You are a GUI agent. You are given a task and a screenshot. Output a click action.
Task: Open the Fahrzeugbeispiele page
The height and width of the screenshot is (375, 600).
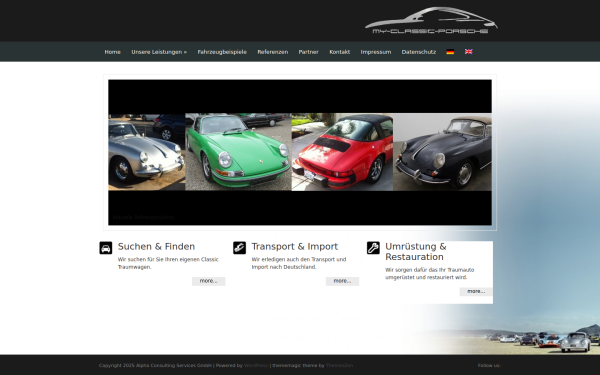tap(222, 52)
